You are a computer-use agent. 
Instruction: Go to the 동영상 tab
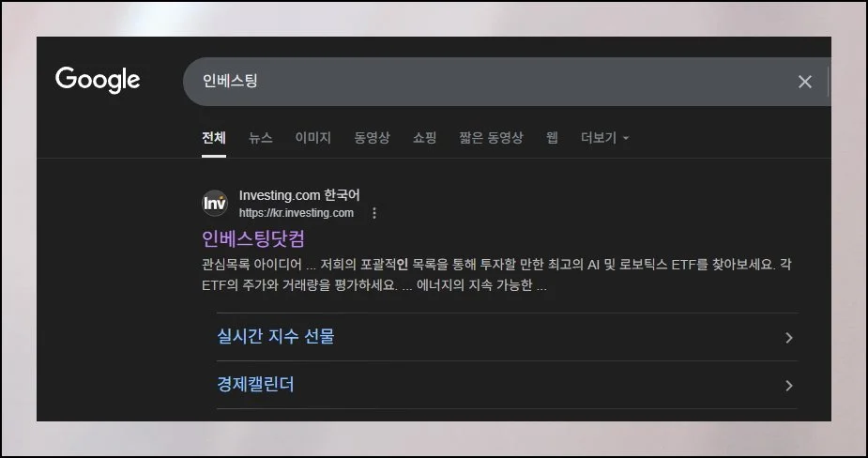[372, 138]
